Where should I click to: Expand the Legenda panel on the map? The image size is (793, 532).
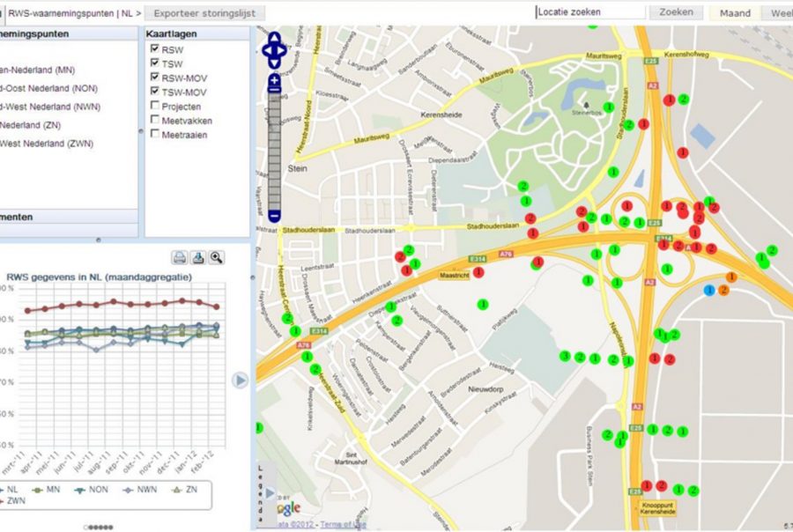261,494
